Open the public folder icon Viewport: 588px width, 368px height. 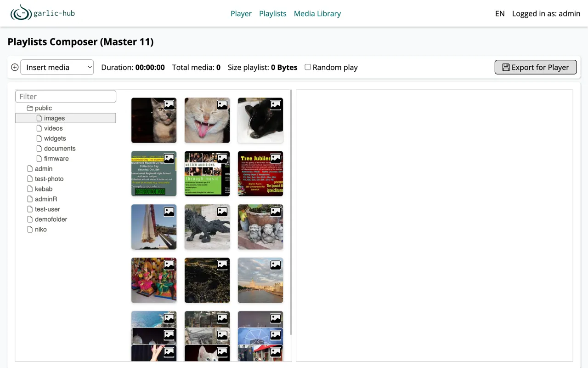tap(30, 108)
